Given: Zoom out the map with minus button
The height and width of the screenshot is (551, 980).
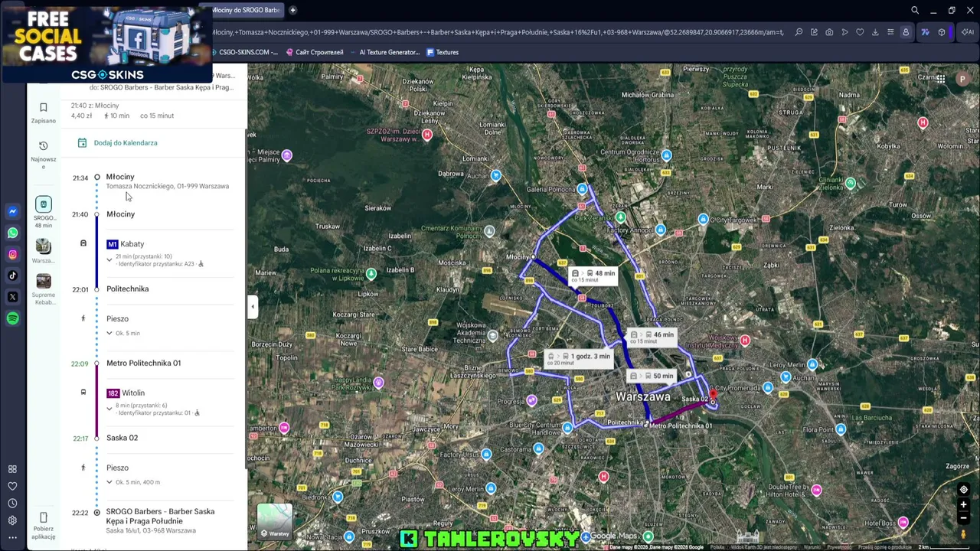Looking at the screenshot, I should (963, 518).
